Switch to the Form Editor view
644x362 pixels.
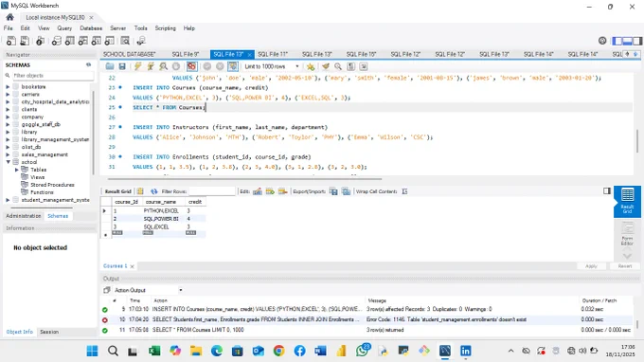[627, 234]
